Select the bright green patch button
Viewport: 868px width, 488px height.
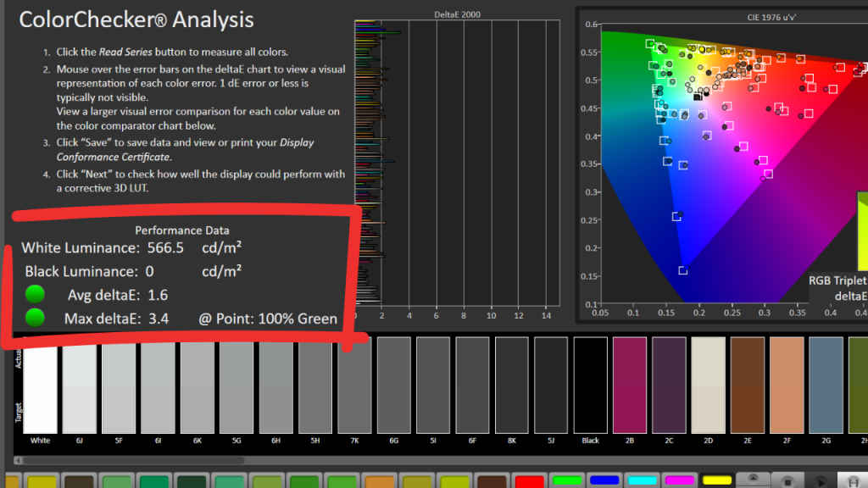pos(567,480)
